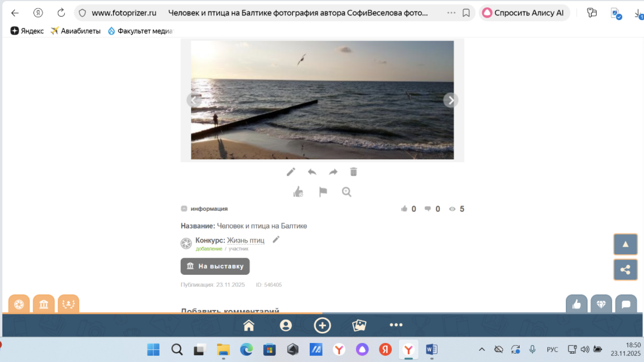The image size is (644, 362).
Task: Open the Авиабилеты bookmark in bookmarks bar
Action: pyautogui.click(x=75, y=31)
